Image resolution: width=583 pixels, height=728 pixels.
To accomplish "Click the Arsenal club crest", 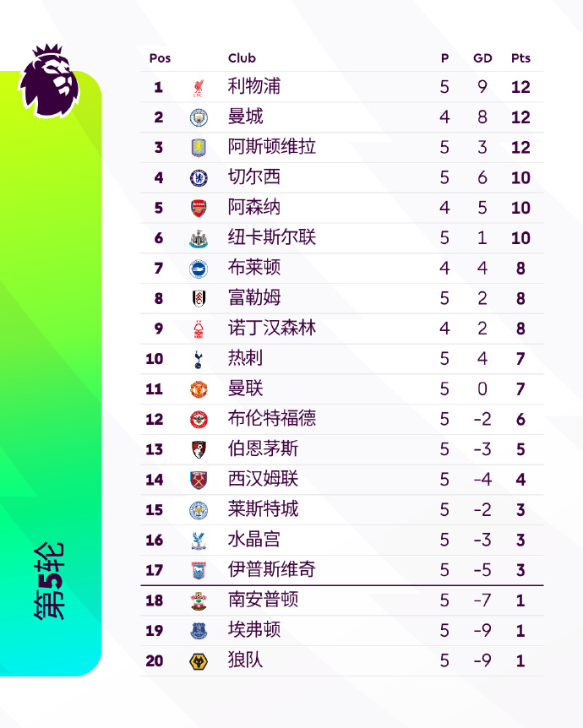I will pos(199,208).
